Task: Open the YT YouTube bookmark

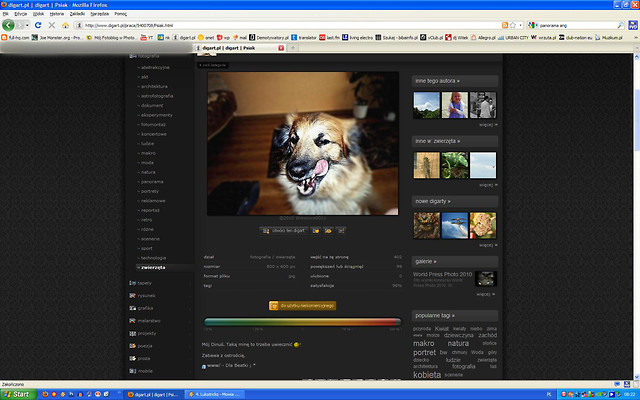Action: pos(147,38)
